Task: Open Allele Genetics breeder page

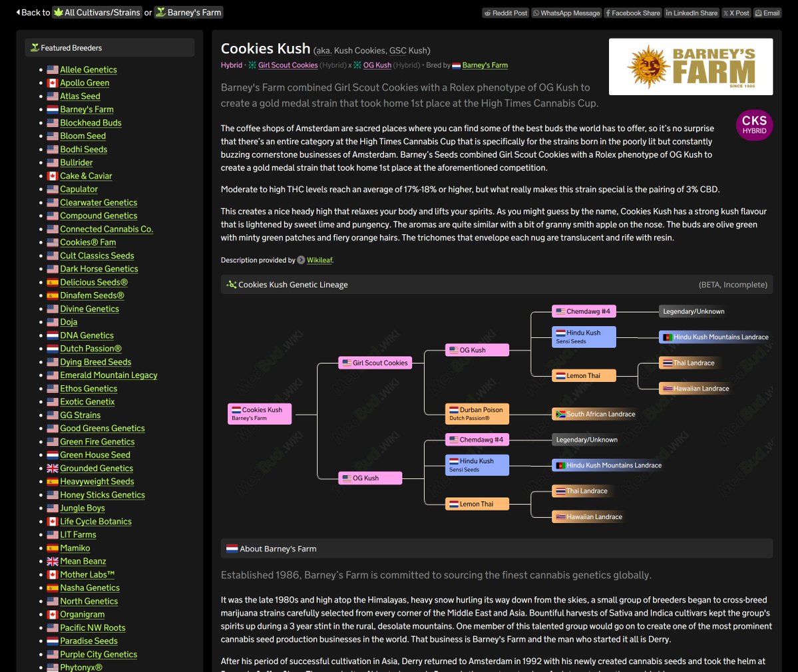Action: point(89,70)
